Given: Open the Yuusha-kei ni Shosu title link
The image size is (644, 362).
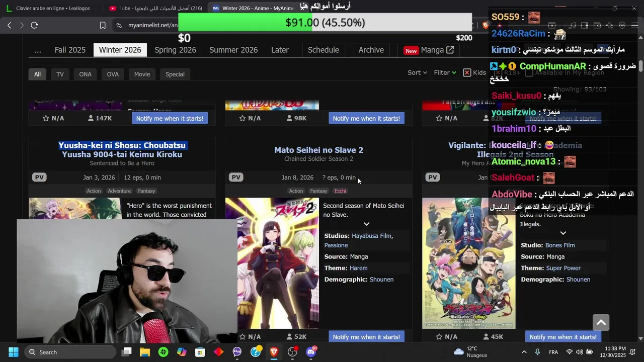Looking at the screenshot, I should pyautogui.click(x=122, y=150).
